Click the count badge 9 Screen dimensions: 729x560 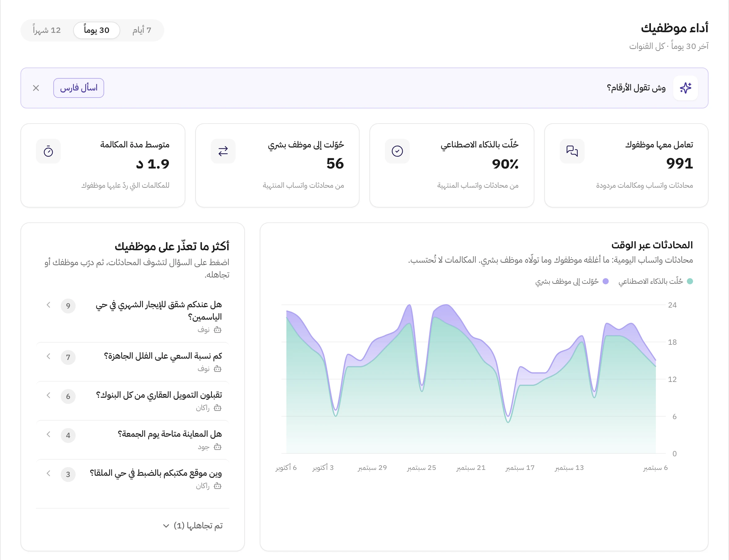coord(68,306)
